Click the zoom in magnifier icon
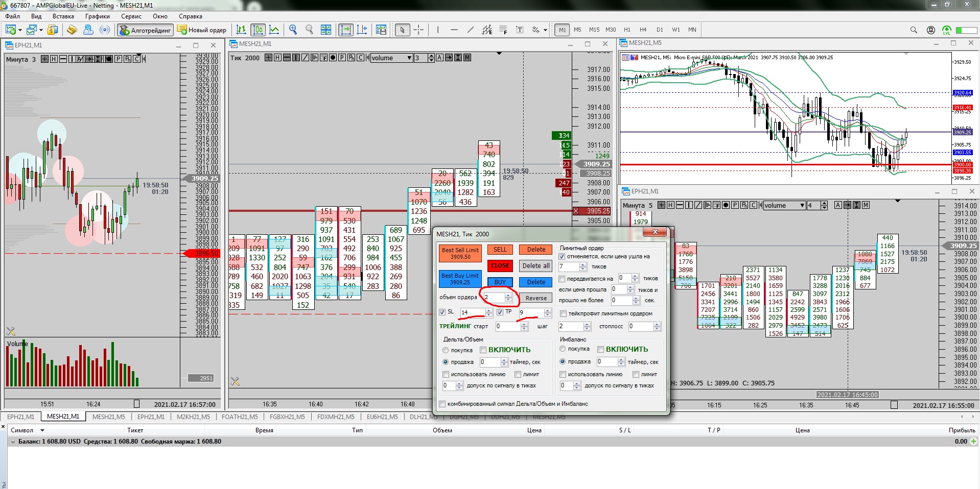The height and width of the screenshot is (489, 980). coord(293,30)
